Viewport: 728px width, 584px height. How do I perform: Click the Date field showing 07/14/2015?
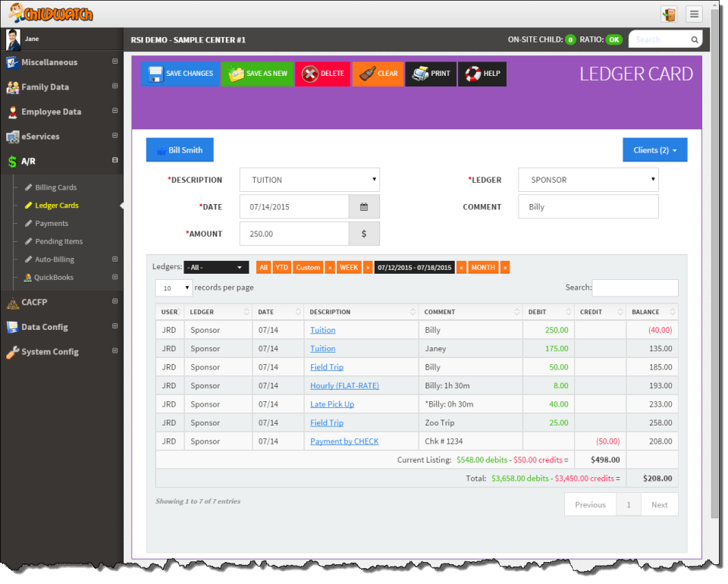294,206
